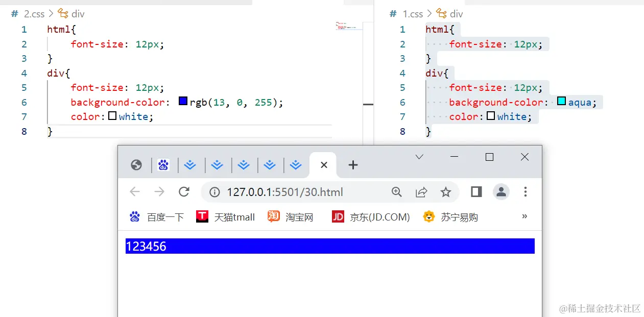The height and width of the screenshot is (317, 644).
Task: Click background-color property in 2.css
Action: point(117,102)
